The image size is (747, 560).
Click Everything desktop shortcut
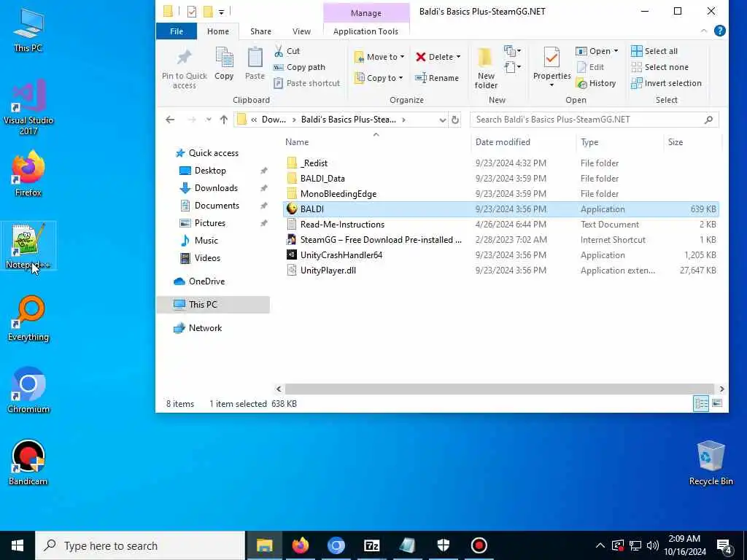click(x=28, y=318)
